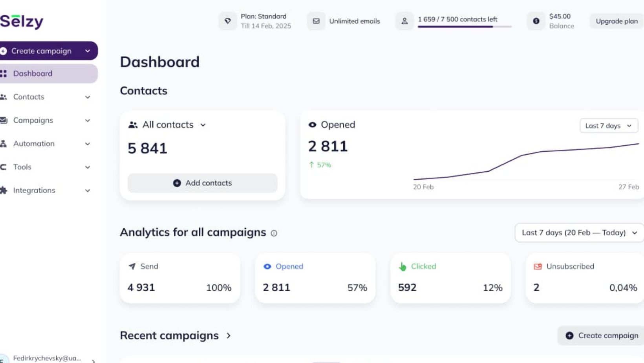Click the Fedirkrychevsky account email
644x363 pixels.
(47, 358)
